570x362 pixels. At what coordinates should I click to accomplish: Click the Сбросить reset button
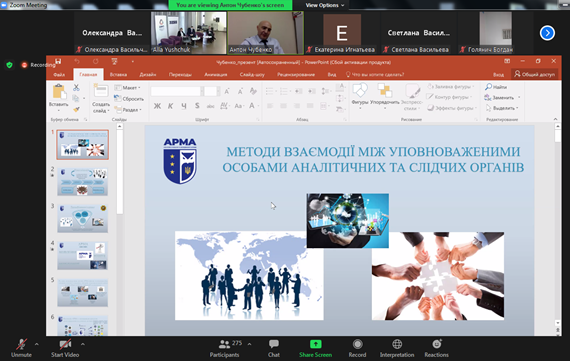coord(129,98)
